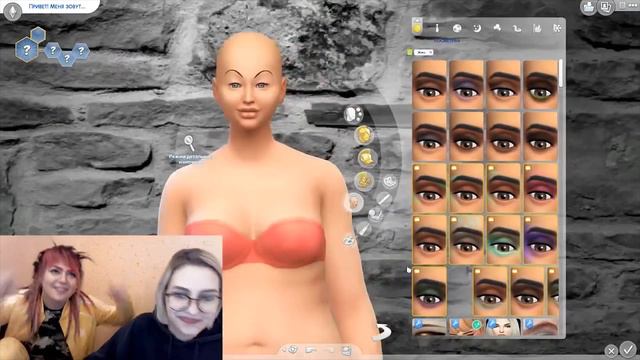Viewport: 640px width, 360px height.
Task: Choose the dark eyeshadow with green under-eye in row one
Action: click(x=540, y=85)
